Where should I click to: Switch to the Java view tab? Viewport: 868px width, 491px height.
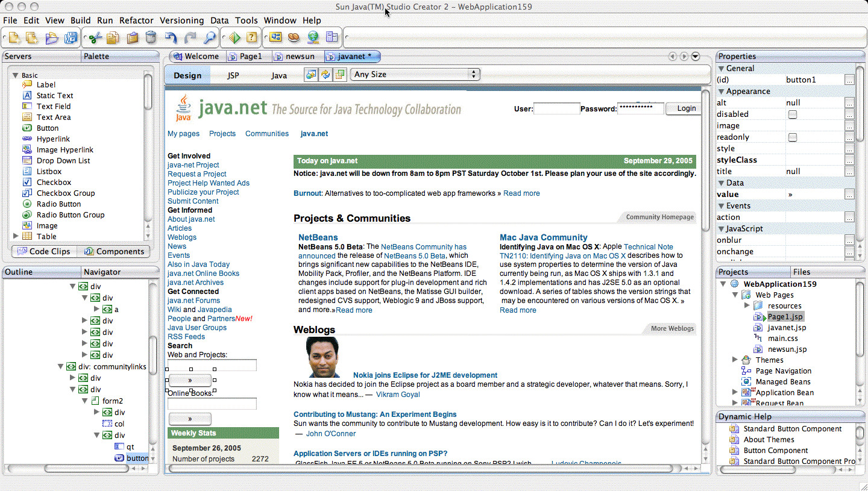point(279,75)
